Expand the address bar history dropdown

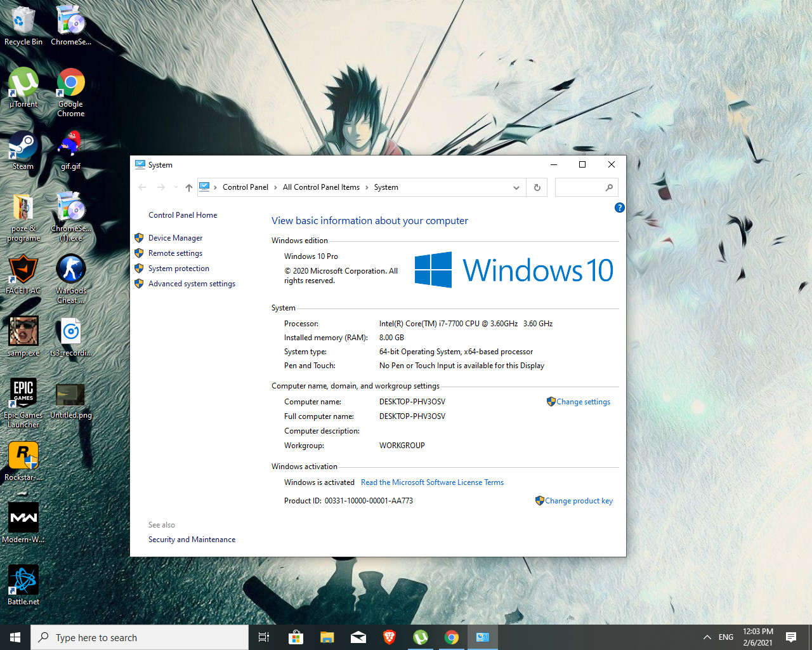516,187
